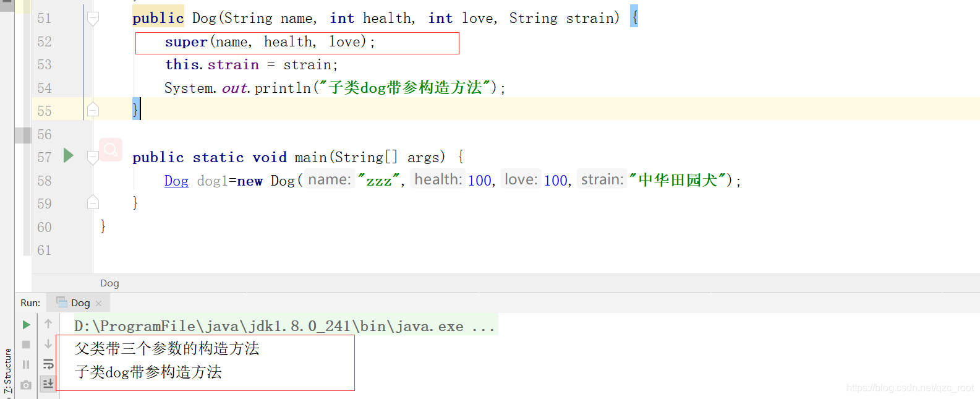Click line number 53 in the gutter

coord(45,65)
